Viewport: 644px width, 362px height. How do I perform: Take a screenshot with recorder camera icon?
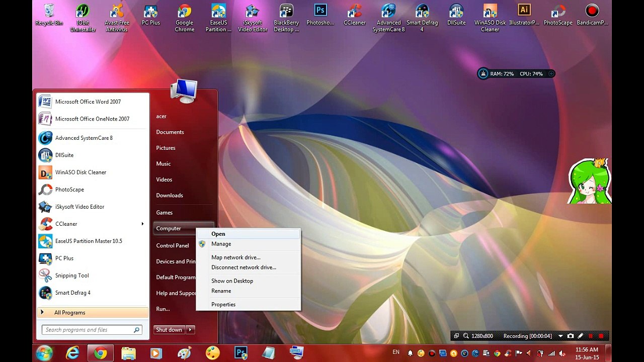[571, 336]
